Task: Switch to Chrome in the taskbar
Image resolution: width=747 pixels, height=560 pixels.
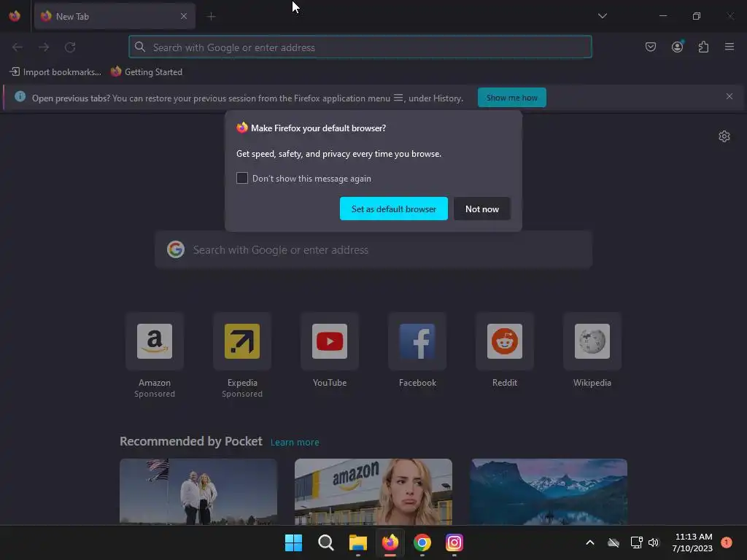Action: coord(422,542)
